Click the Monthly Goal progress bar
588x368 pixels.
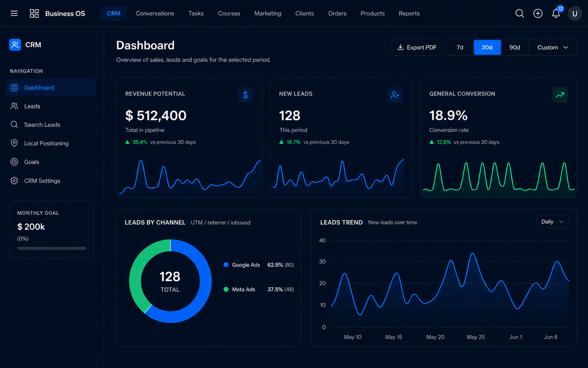click(x=51, y=248)
